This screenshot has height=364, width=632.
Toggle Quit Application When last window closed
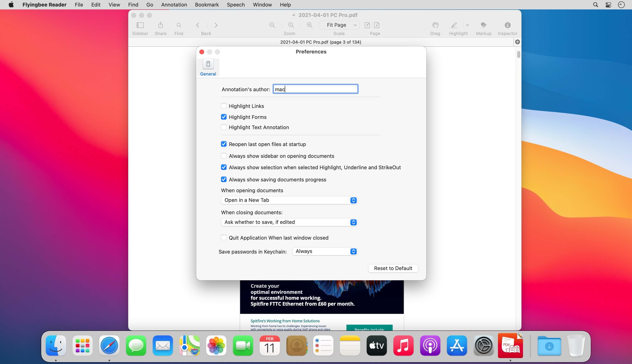pyautogui.click(x=224, y=237)
